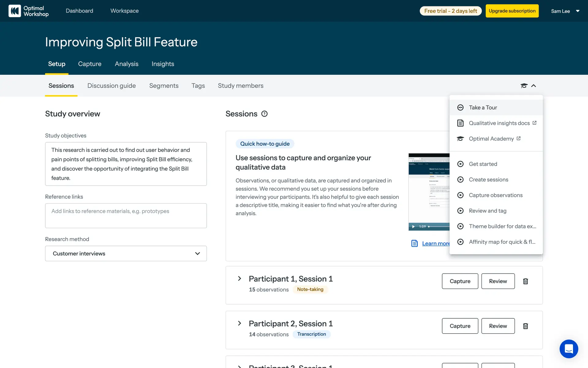Open the Research method dropdown

[126, 254]
